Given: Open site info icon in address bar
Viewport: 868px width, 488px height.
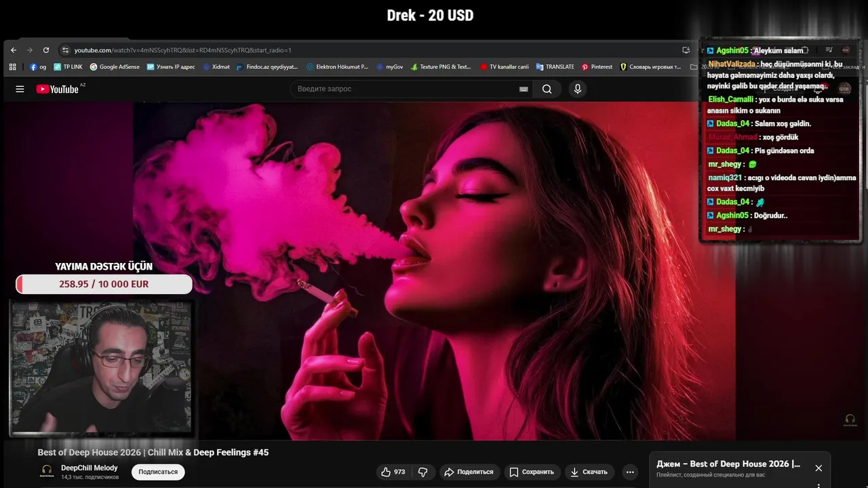Looking at the screenshot, I should [x=65, y=50].
